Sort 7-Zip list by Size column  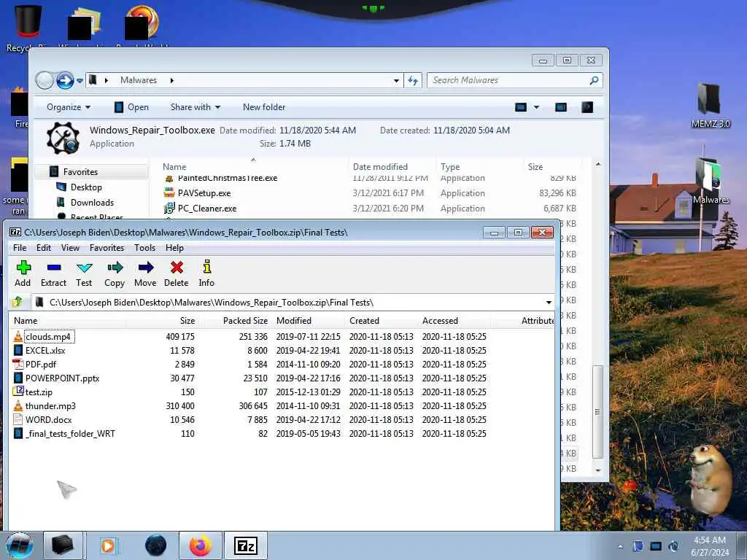(163, 321)
